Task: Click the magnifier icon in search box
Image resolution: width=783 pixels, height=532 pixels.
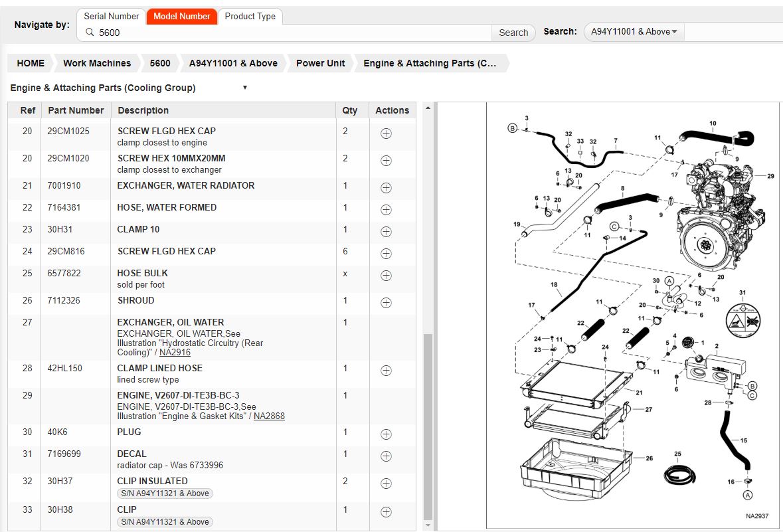Action: coord(90,33)
